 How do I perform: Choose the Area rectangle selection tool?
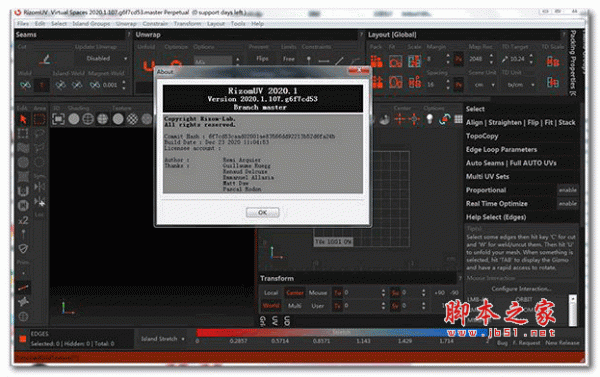pyautogui.click(x=39, y=119)
